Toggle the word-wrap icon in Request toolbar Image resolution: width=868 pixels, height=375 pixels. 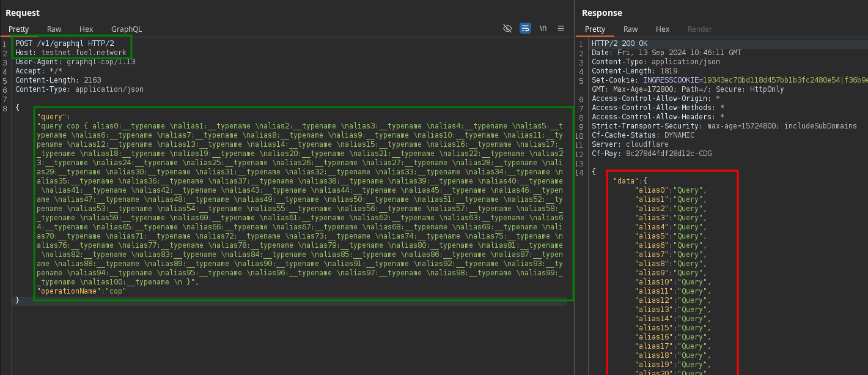525,29
